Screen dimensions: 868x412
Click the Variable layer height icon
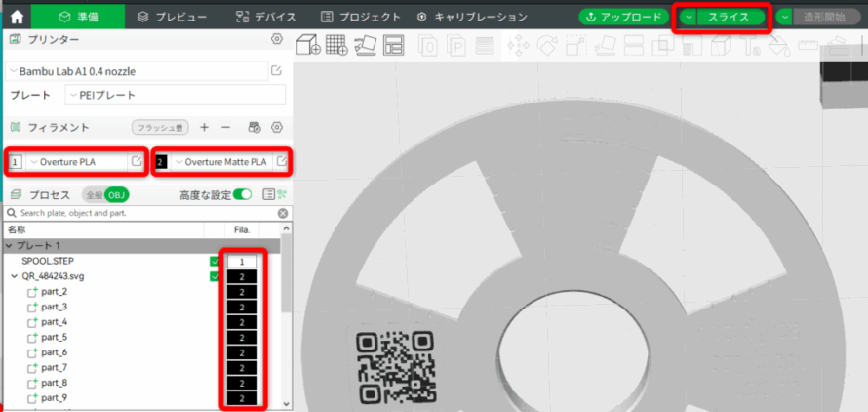486,45
